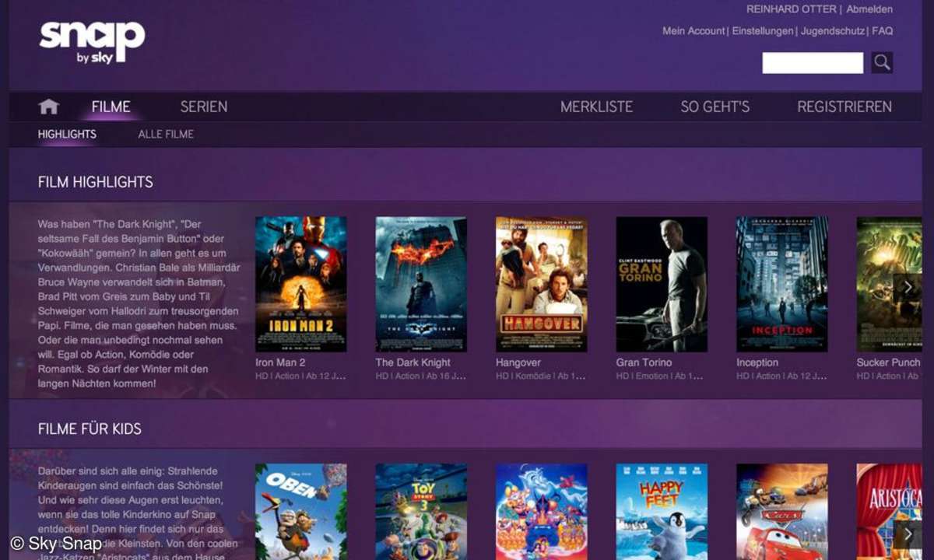The width and height of the screenshot is (934, 560).
Task: Open the Gran Torino poster
Action: point(662,284)
